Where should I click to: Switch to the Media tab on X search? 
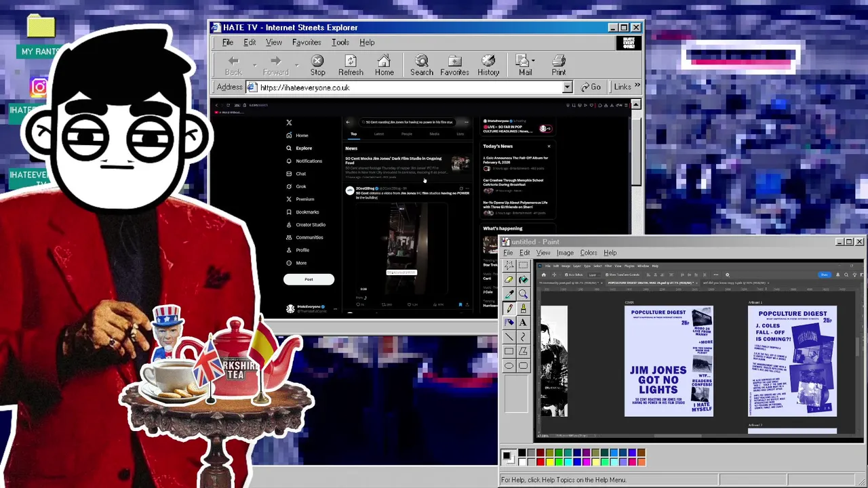click(434, 134)
